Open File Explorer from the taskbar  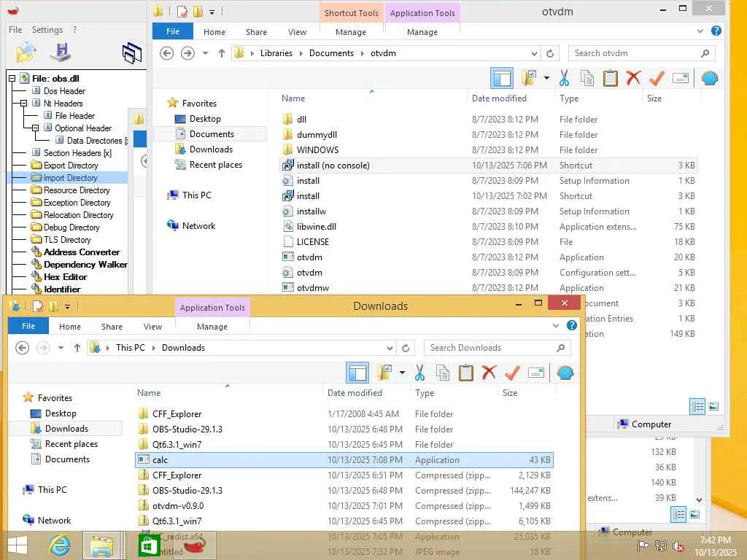101,545
